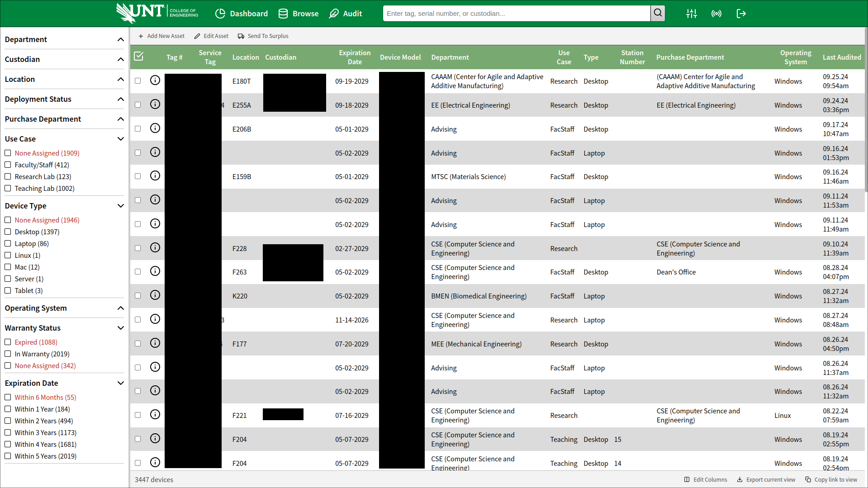The image size is (868, 488).
Task: Open the filter sliders settings icon
Action: click(691, 14)
